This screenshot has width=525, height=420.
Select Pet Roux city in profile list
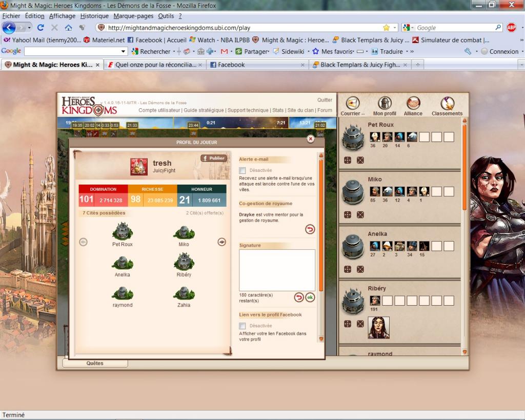click(123, 231)
